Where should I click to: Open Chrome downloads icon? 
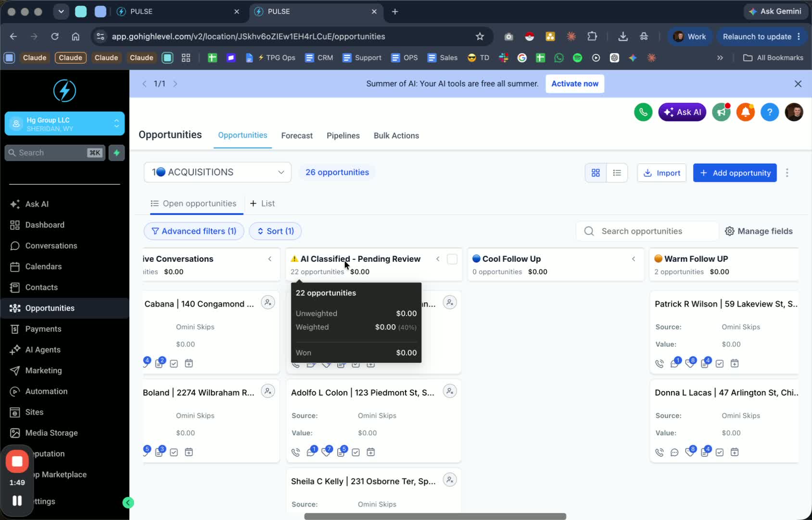[x=623, y=37]
